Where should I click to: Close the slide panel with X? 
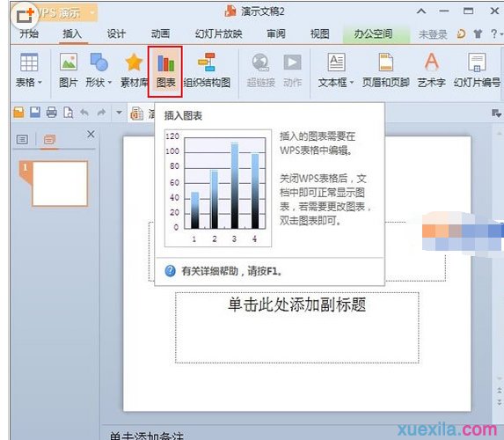pyautogui.click(x=91, y=134)
